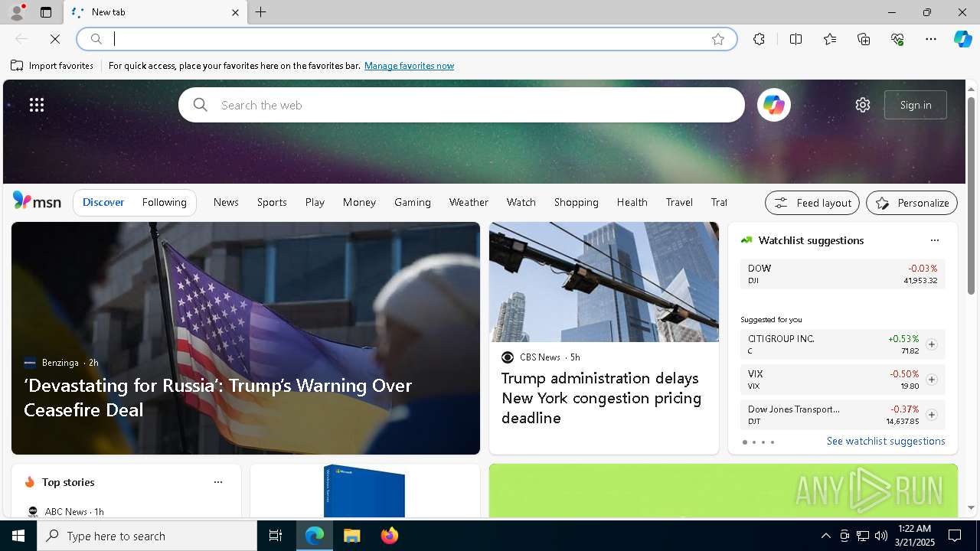Click Import favorites
Image resolution: width=980 pixels, height=551 pixels.
[52, 66]
